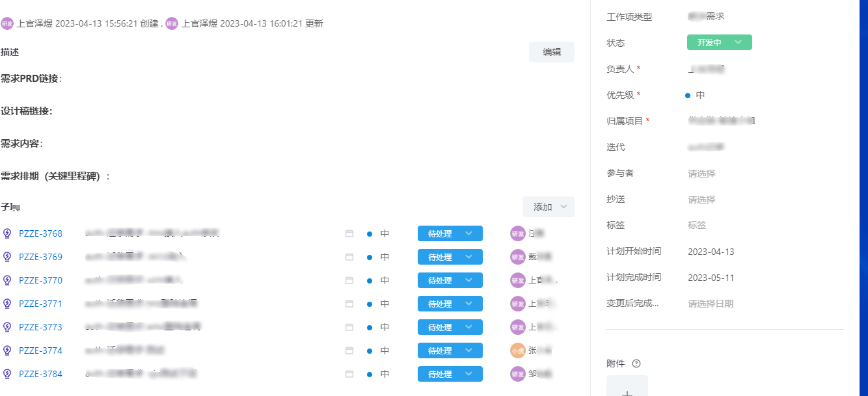Click calendar icon in PZZE-3774 row
Viewport: 868px width, 396px height.
(x=349, y=350)
